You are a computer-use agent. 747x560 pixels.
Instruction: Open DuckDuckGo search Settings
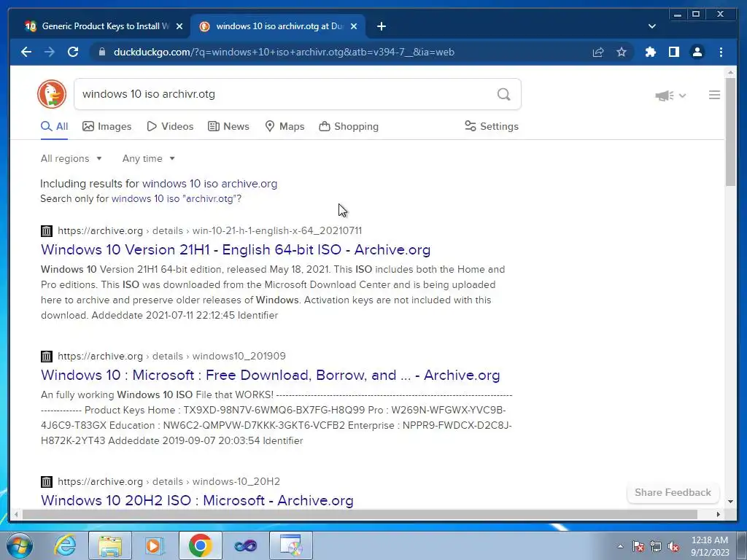click(491, 126)
